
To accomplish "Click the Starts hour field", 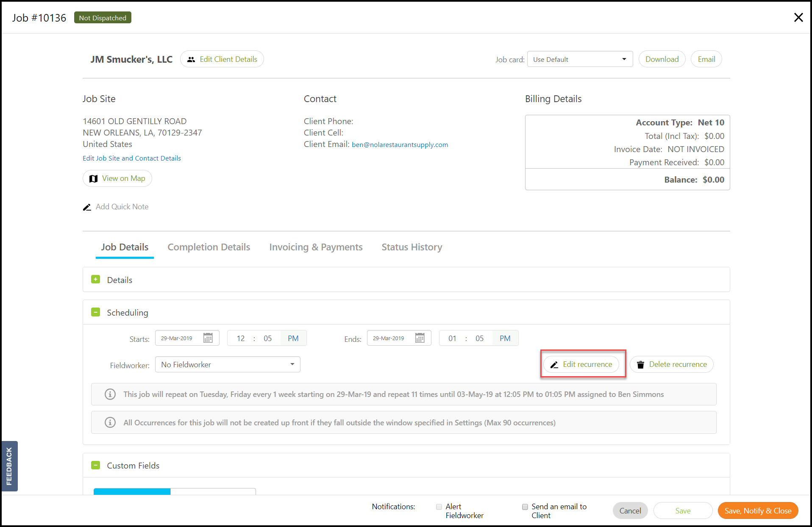I will pyautogui.click(x=241, y=338).
